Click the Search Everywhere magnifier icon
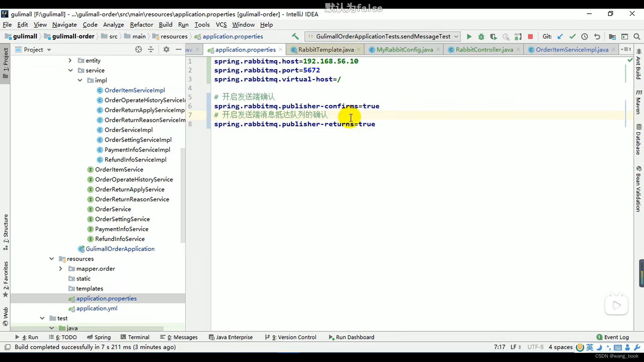The width and height of the screenshot is (644, 362). (637, 37)
